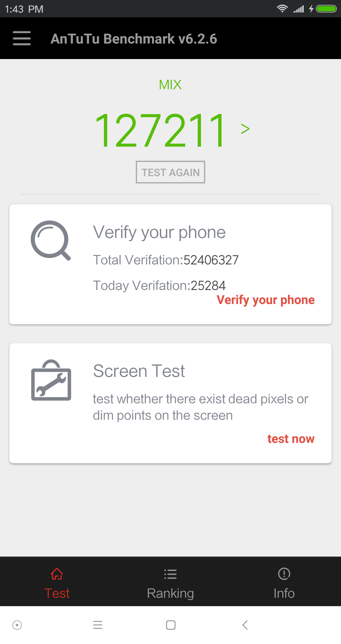The height and width of the screenshot is (644, 341).
Task: Click the red test now link
Action: [x=291, y=439]
